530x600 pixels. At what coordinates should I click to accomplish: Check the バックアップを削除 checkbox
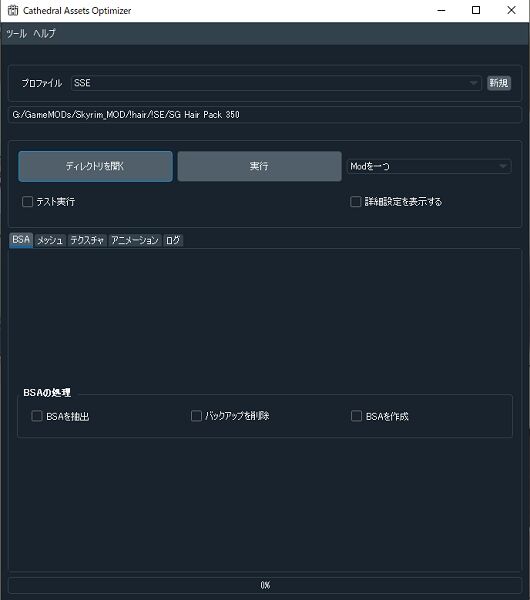[196, 416]
